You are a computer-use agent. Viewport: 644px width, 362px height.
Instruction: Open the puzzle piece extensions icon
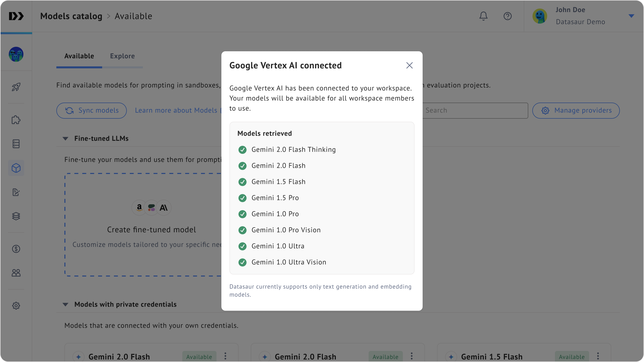16,120
